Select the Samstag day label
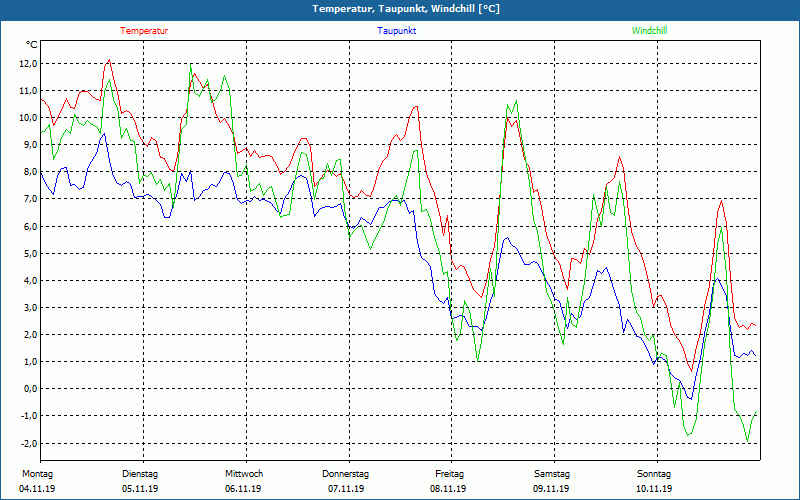Image resolution: width=800 pixels, height=500 pixels. point(552,474)
